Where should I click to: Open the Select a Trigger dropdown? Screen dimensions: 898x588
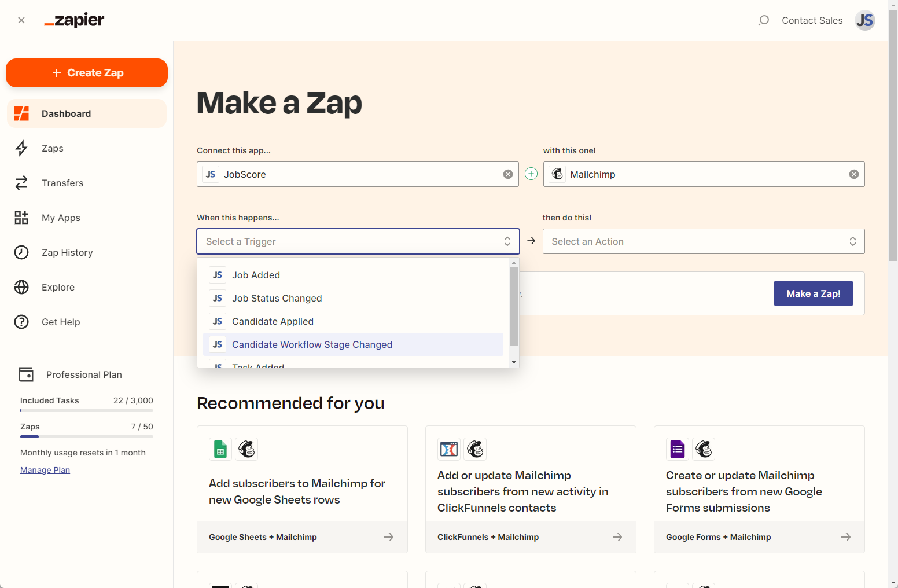pyautogui.click(x=358, y=241)
